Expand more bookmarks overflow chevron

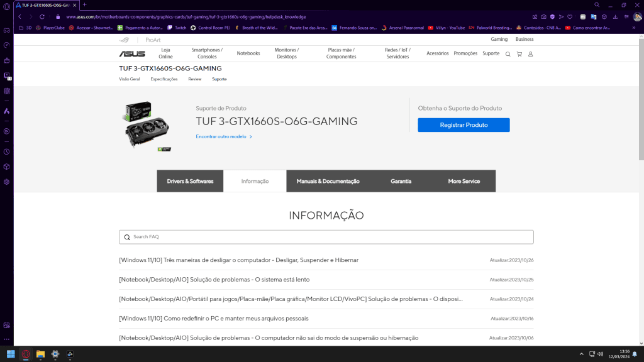(x=634, y=28)
